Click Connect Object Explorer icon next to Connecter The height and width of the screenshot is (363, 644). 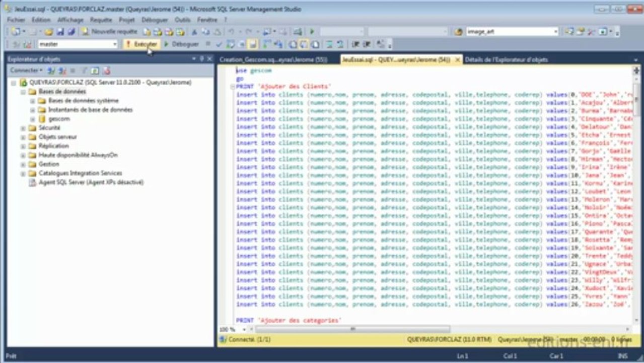point(51,71)
